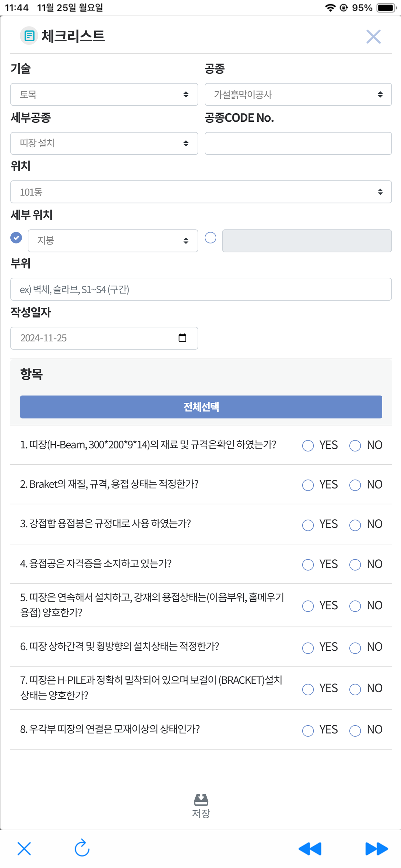This screenshot has height=868, width=401.
Task: Tap the 저장 save icon
Action: pos(201,799)
